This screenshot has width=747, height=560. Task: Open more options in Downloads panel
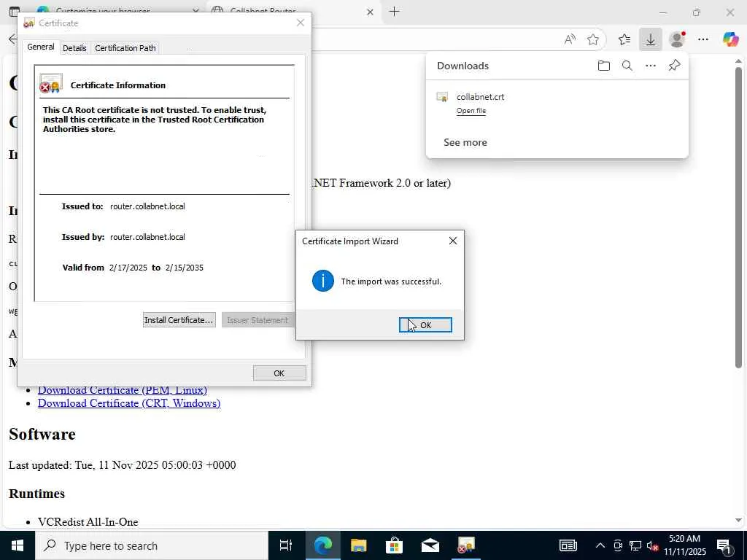tap(650, 66)
